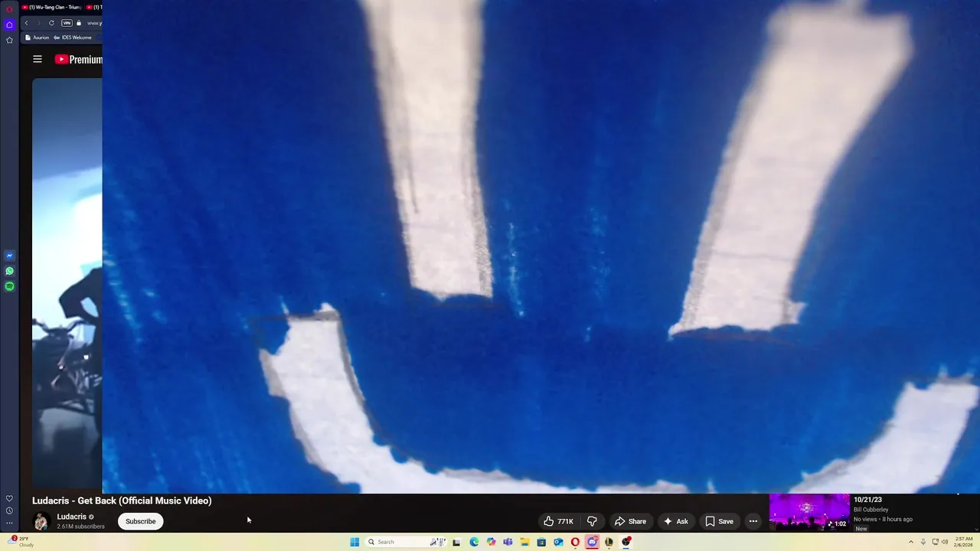This screenshot has width=980, height=551.
Task: Open the Asurion bookmark
Action: (x=37, y=37)
